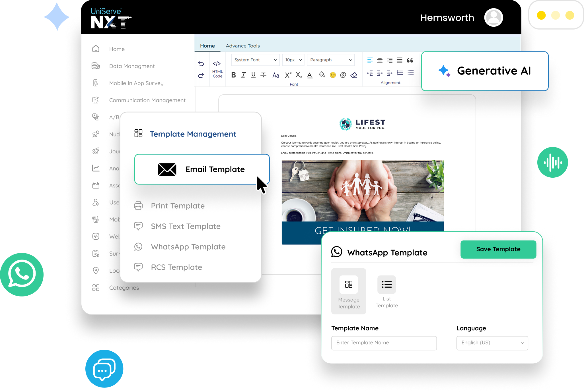Open the System Font dropdown
The height and width of the screenshot is (392, 584).
tap(255, 60)
